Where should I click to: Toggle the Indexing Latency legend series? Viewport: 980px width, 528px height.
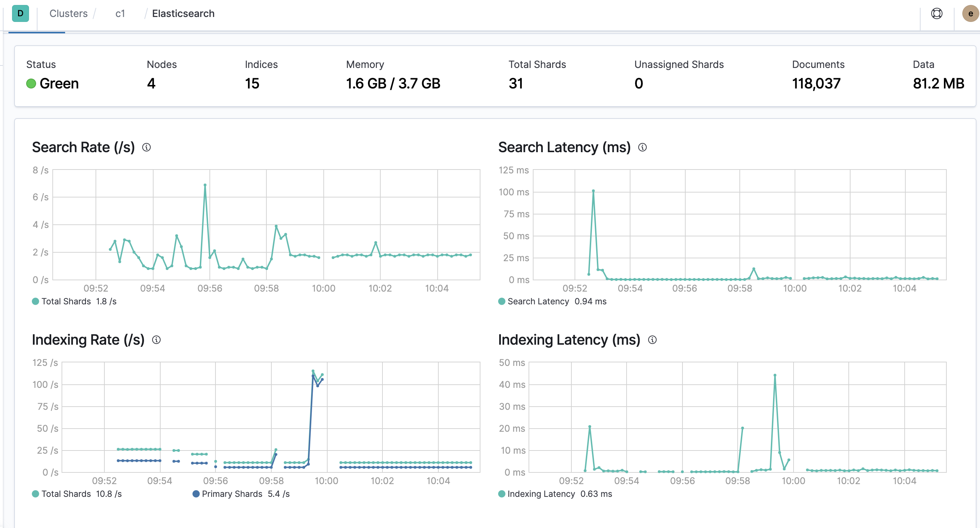point(555,494)
